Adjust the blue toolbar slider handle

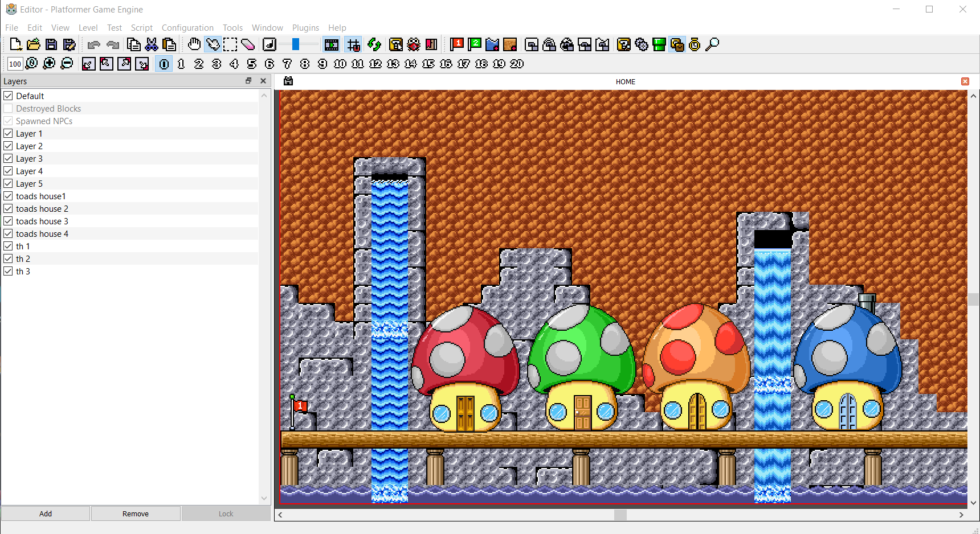point(296,44)
